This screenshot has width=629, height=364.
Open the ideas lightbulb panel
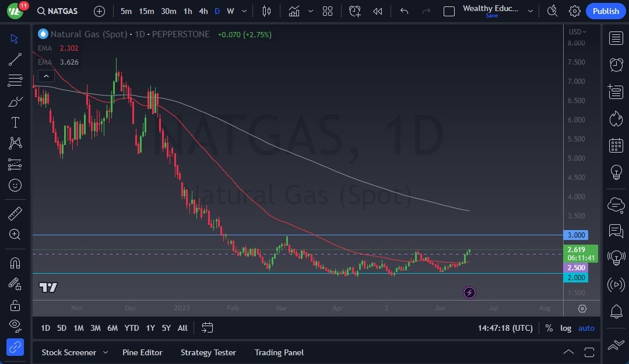[x=616, y=172]
